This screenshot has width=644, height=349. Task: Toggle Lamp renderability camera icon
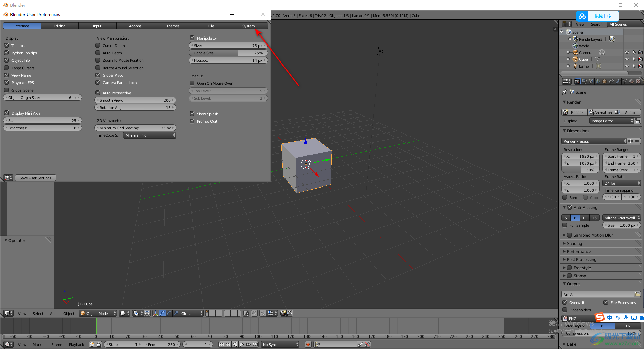pyautogui.click(x=640, y=66)
